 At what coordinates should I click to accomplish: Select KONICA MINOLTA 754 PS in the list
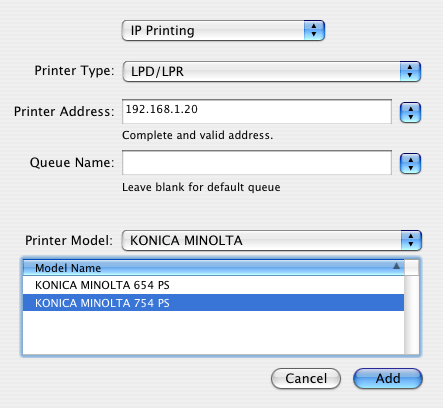click(x=213, y=303)
